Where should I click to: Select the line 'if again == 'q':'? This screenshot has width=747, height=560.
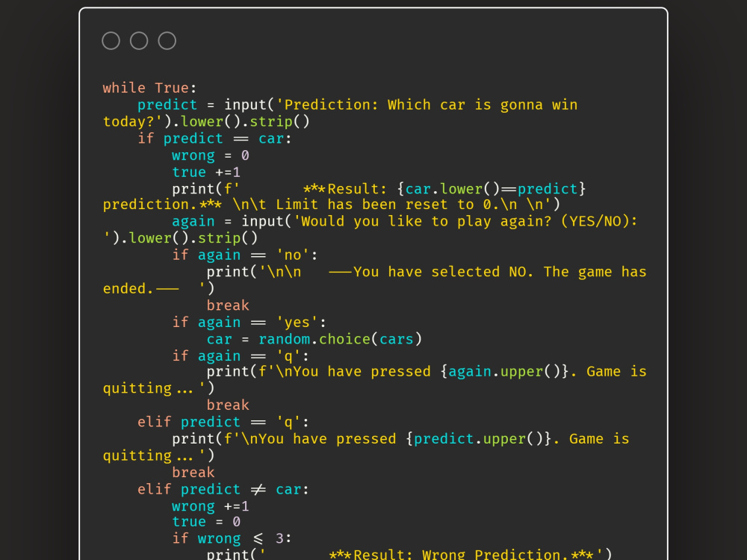tap(241, 355)
